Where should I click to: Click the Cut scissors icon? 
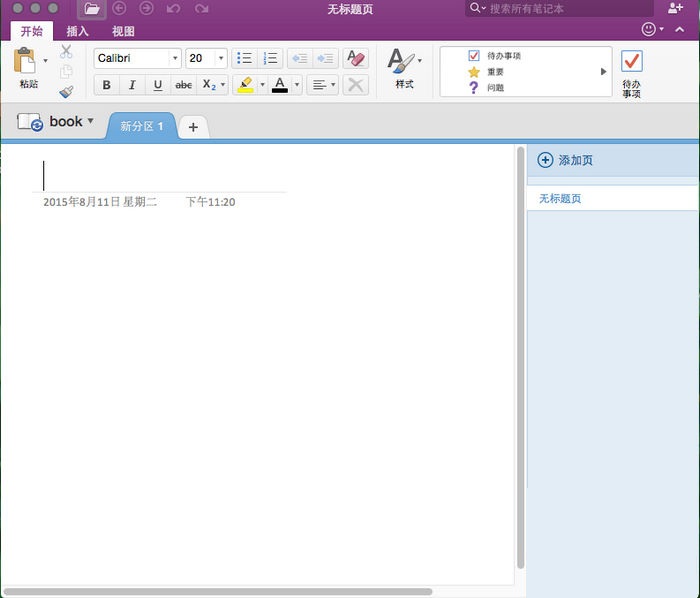(66, 52)
